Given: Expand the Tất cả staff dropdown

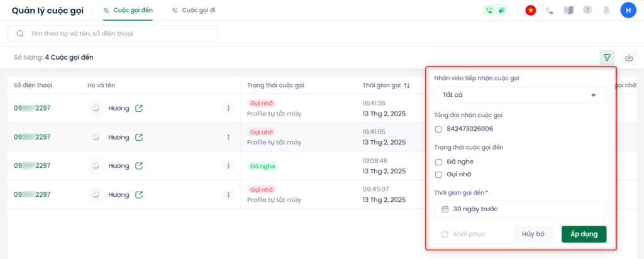Looking at the screenshot, I should [x=520, y=95].
